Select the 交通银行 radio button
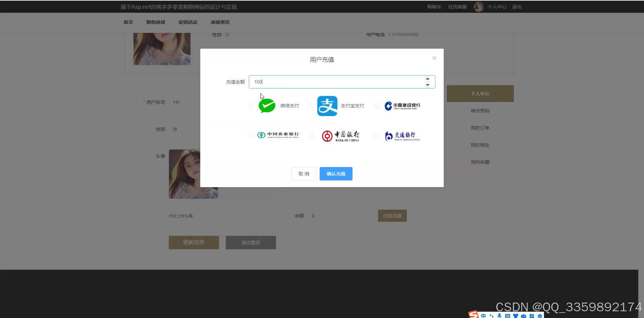644x318 pixels. (377, 136)
